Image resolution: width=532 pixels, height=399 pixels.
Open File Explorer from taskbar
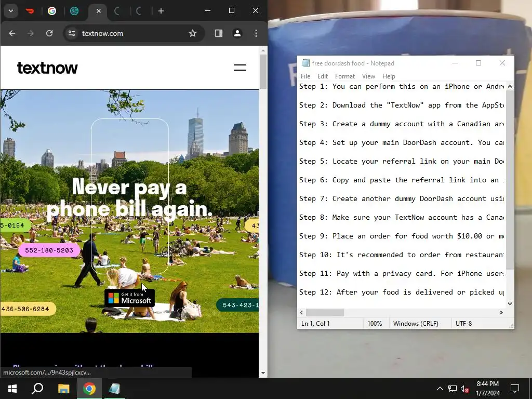click(63, 389)
